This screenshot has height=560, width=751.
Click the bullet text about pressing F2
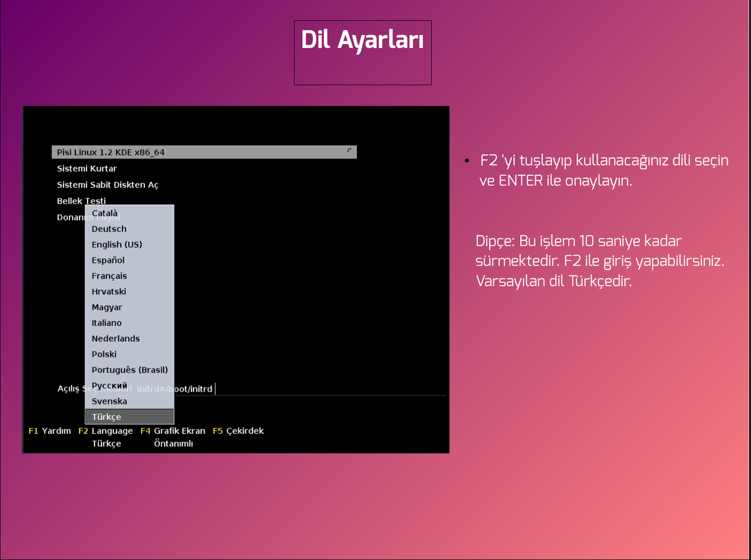click(604, 170)
